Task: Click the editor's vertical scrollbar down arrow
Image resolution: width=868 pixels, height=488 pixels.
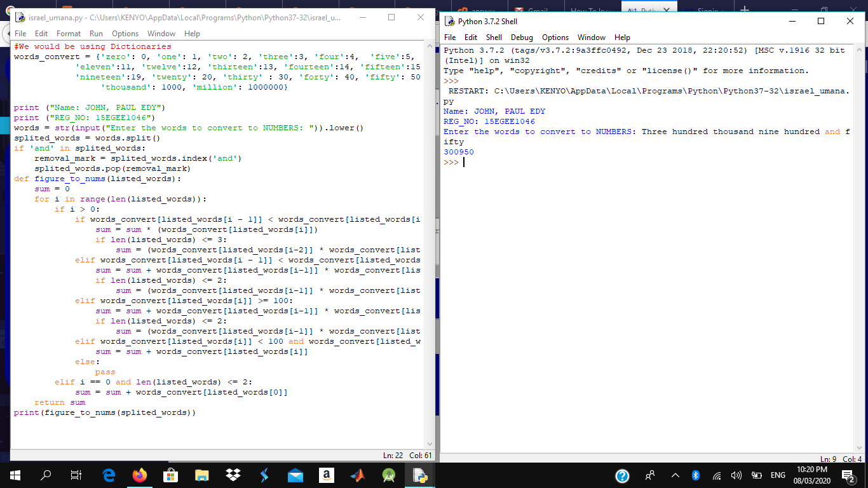Action: coord(430,444)
